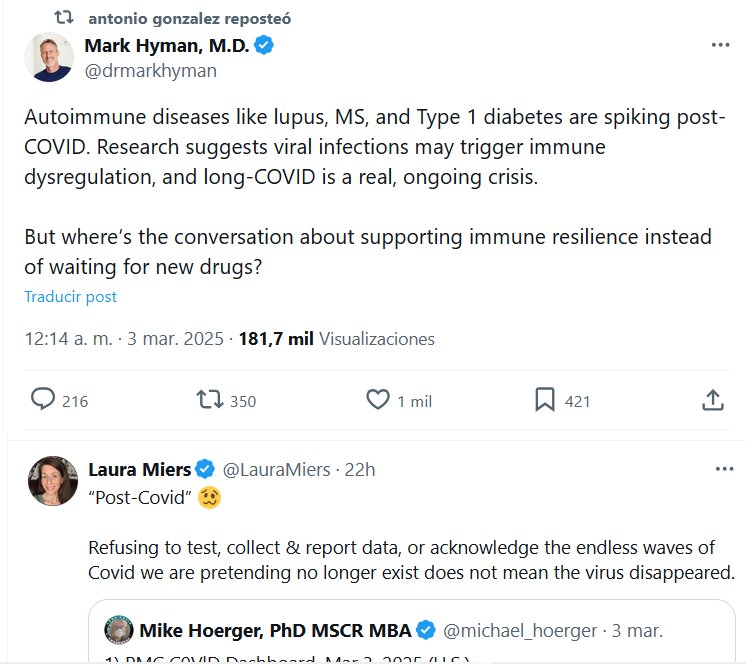Like the tweet via heart icon
This screenshot has width=746, height=664.
(x=377, y=400)
